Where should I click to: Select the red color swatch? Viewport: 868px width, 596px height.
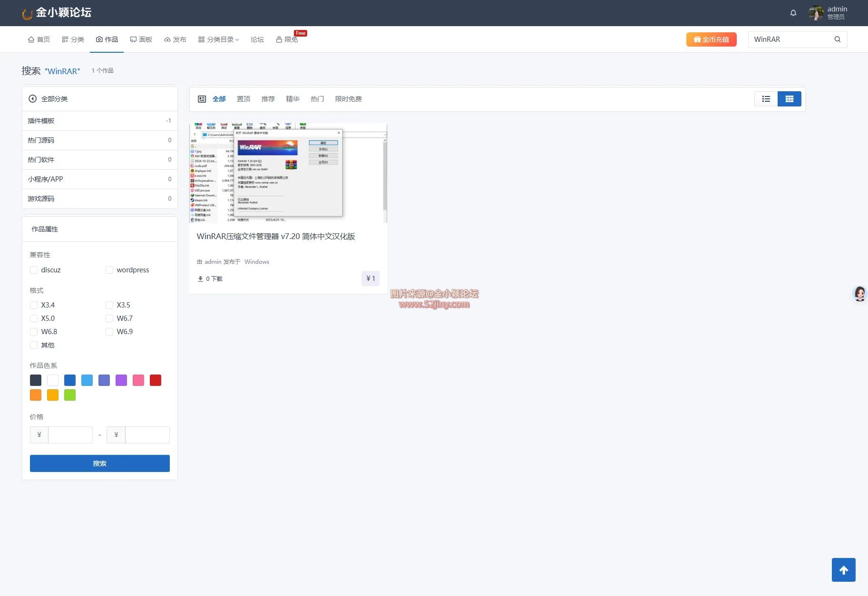coord(155,380)
